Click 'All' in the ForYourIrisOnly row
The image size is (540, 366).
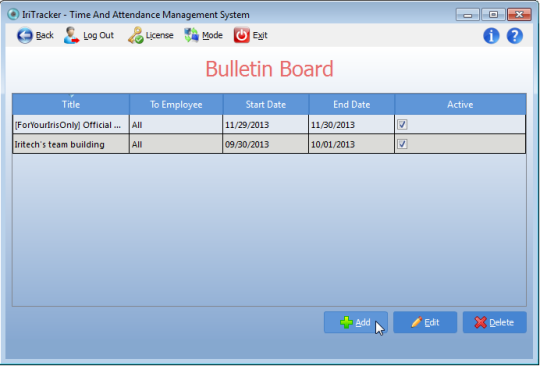[x=137, y=125]
